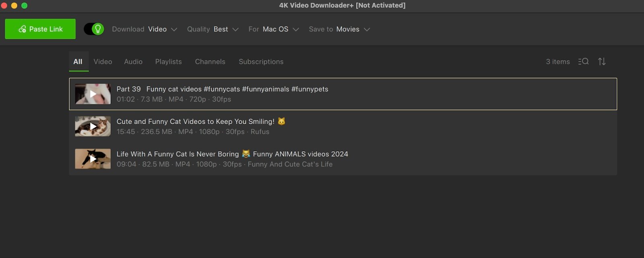Click the '3 items' count label
Image resolution: width=644 pixels, height=258 pixels.
[x=558, y=62]
